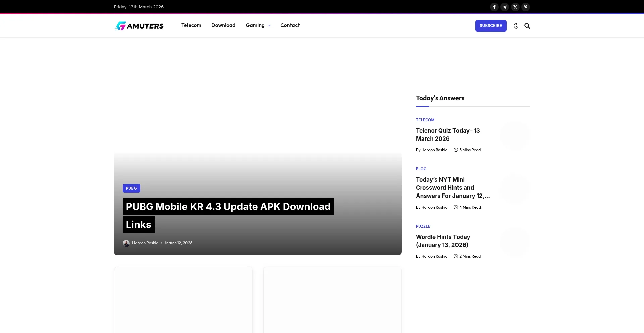The height and width of the screenshot is (333, 644).
Task: Click Today's Answers section heading
Action: [x=440, y=98]
